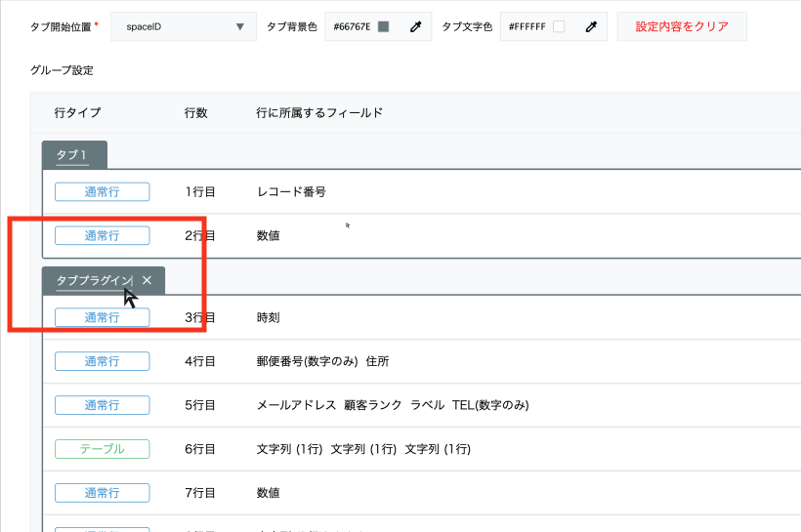Click the tab text color eyedropper icon

590,27
